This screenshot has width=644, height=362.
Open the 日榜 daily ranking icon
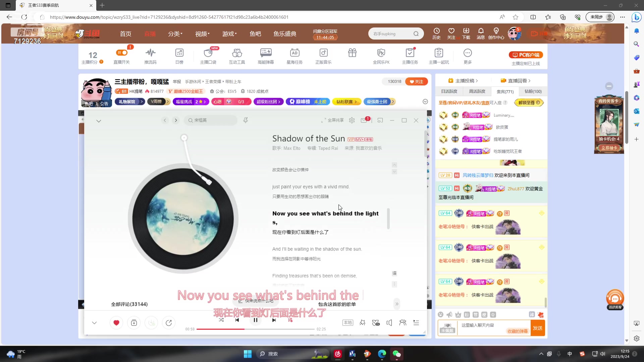(179, 56)
